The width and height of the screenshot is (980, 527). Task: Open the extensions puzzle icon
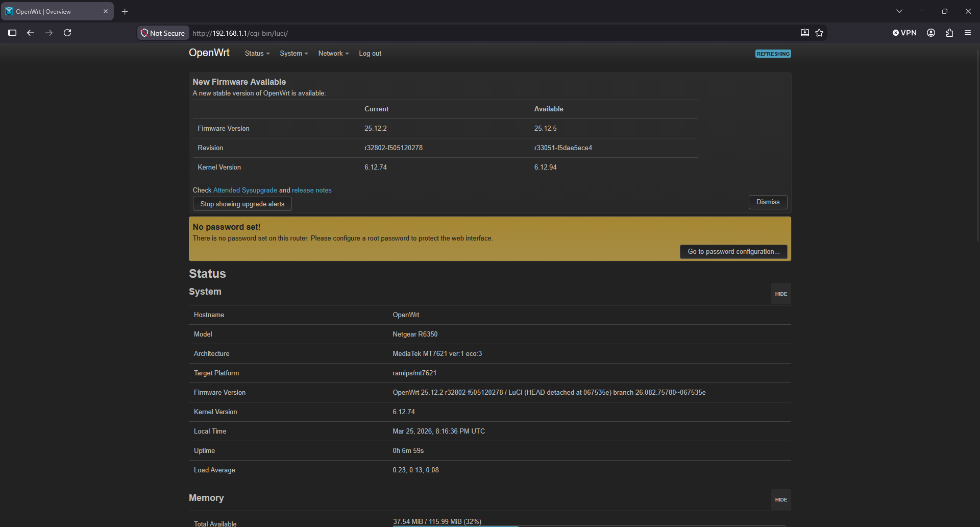(x=949, y=33)
